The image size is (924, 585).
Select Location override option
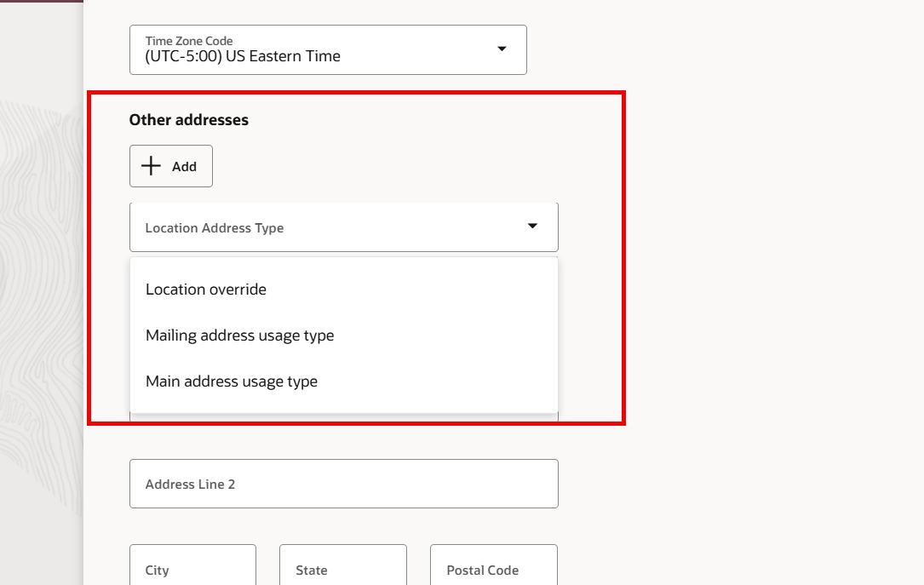343,290
